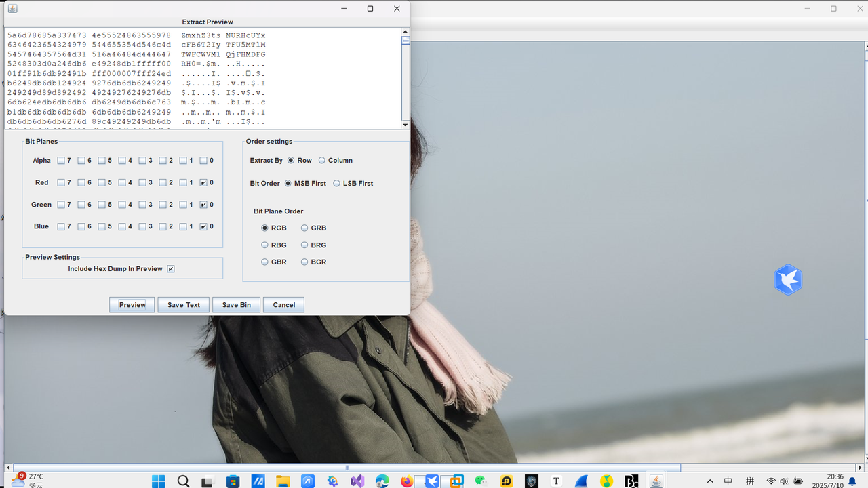The width and height of the screenshot is (868, 488).
Task: Select LSB First bit order
Action: point(337,183)
